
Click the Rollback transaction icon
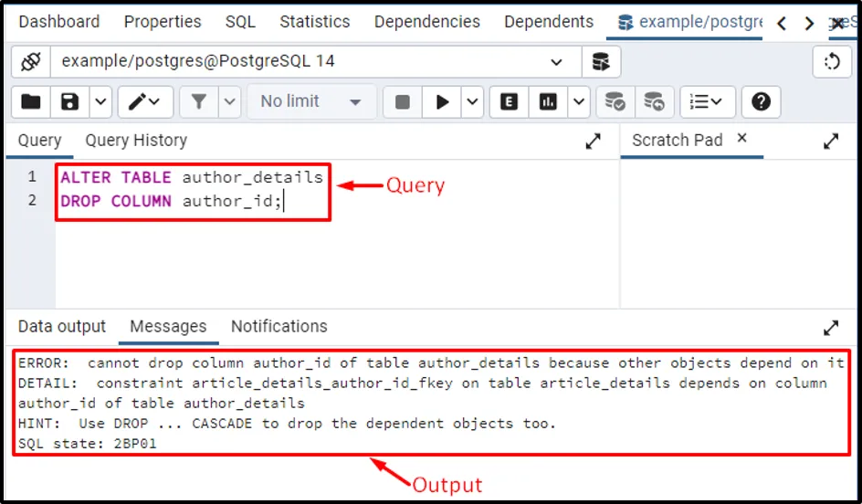click(654, 101)
